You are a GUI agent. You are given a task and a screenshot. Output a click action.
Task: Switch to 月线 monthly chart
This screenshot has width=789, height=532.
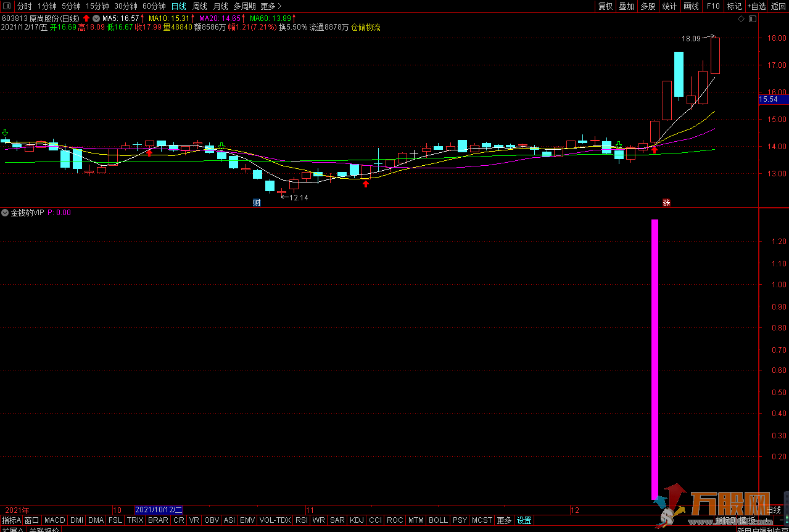pos(221,6)
